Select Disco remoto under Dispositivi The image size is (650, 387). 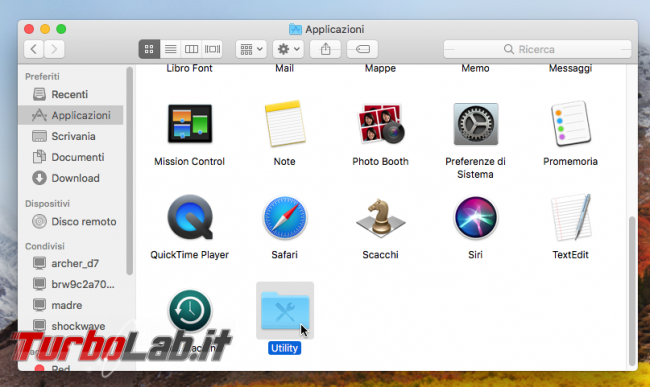70,222
